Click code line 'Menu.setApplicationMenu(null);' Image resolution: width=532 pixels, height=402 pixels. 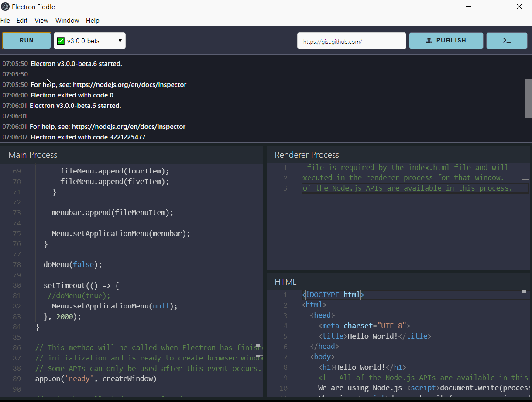coord(115,306)
